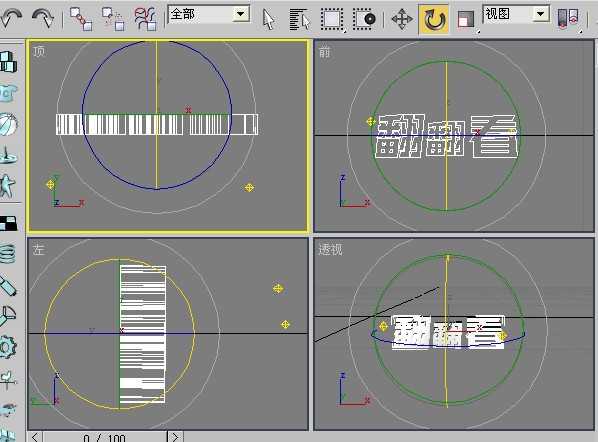Click the star-shaped icon in sidebar

(8, 186)
